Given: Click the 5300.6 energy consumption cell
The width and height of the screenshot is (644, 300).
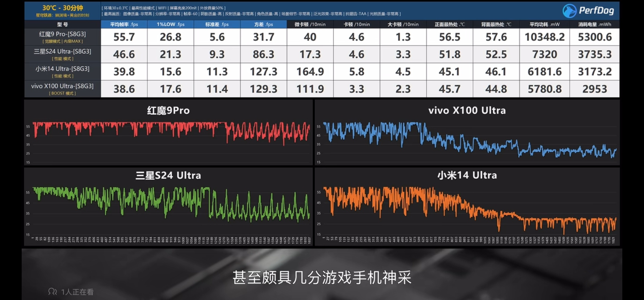Looking at the screenshot, I should pos(595,37).
